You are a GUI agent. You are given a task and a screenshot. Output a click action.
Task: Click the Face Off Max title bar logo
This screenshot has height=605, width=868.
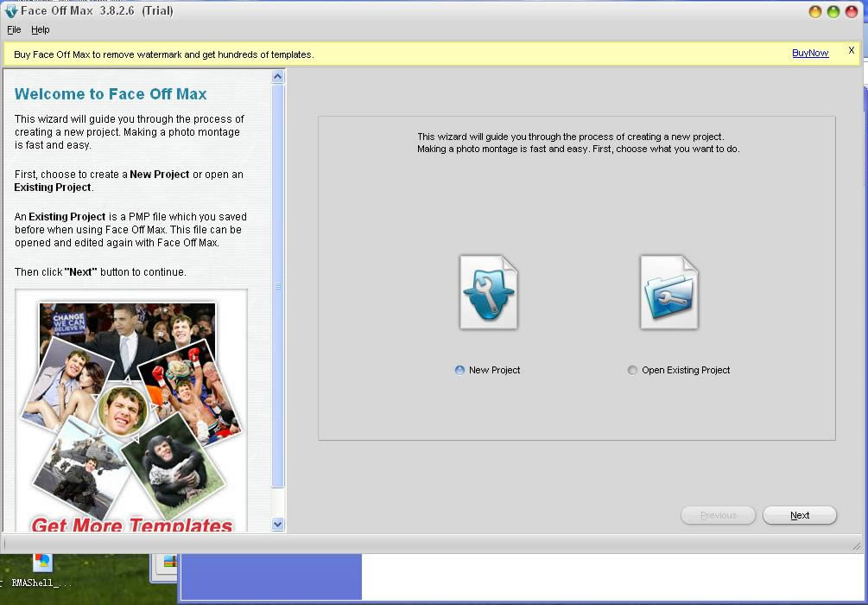point(11,11)
